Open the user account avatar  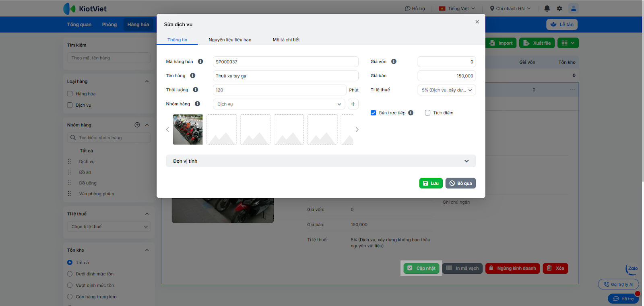pyautogui.click(x=574, y=8)
